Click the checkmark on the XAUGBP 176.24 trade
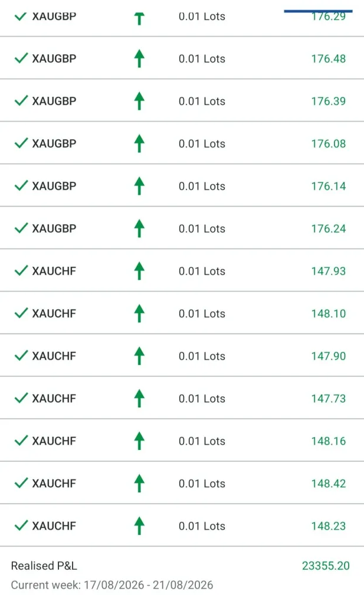Image resolution: width=364 pixels, height=604 pixels. coord(21,228)
